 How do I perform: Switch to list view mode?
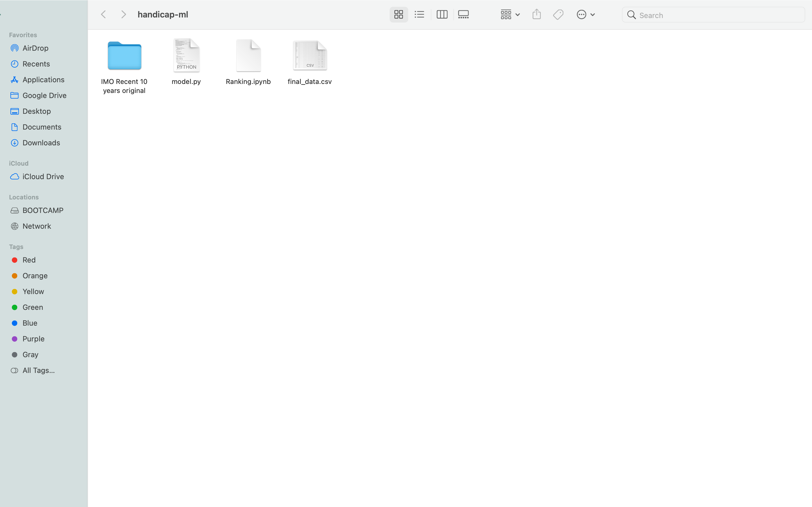click(x=420, y=14)
